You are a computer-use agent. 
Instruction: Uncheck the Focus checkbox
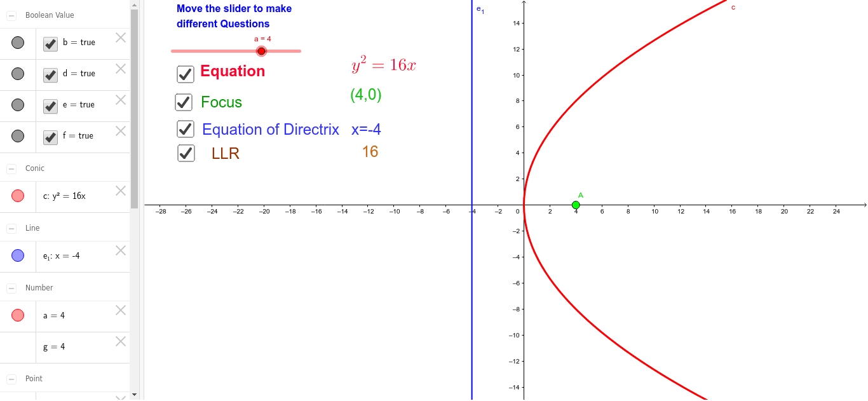pyautogui.click(x=184, y=102)
